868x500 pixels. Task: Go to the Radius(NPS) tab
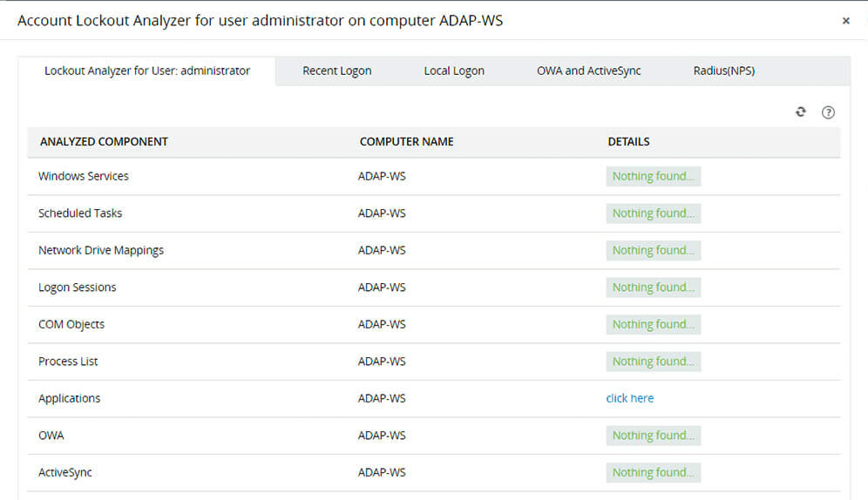click(723, 71)
